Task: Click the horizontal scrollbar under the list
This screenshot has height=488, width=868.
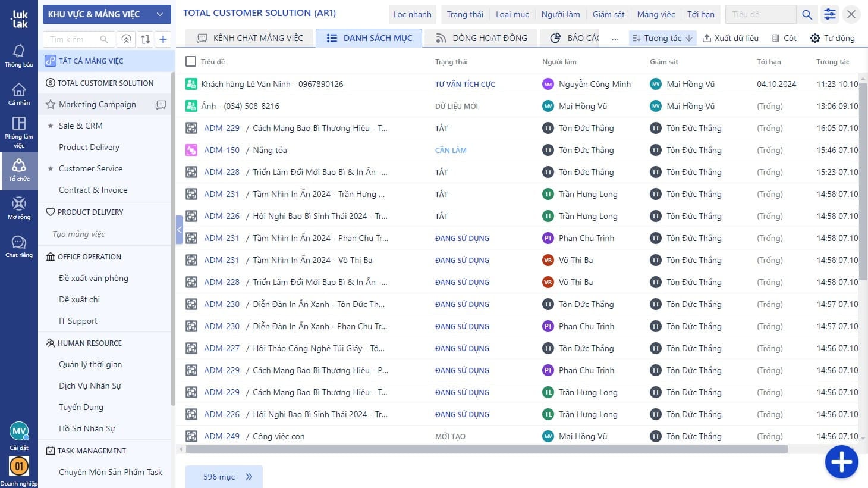Action: pyautogui.click(x=486, y=449)
